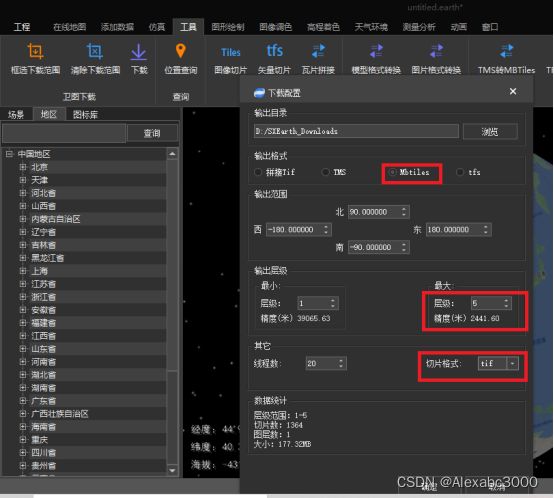Click the 清除下载范围 icon
This screenshot has height=498, width=554.
(x=95, y=52)
